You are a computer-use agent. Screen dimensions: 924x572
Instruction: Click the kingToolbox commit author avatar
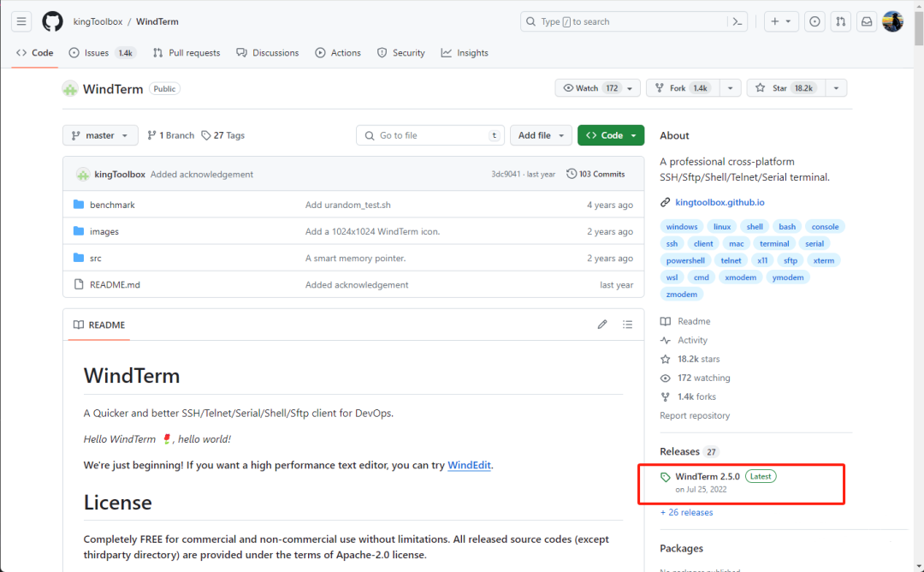(x=82, y=175)
